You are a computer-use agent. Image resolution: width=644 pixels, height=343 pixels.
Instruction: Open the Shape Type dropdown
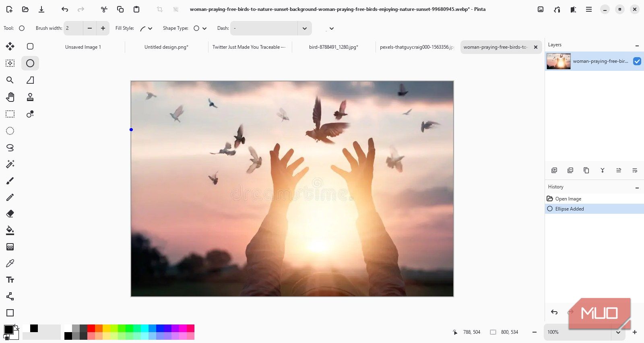point(200,28)
